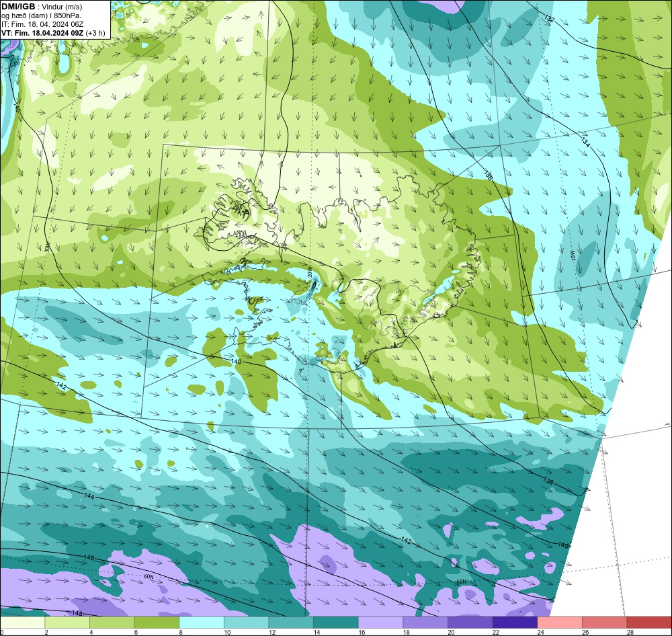Screen dimensions: 672x636
Task: Click the 24–26 m/s pink legend swatch
Action: [560, 623]
